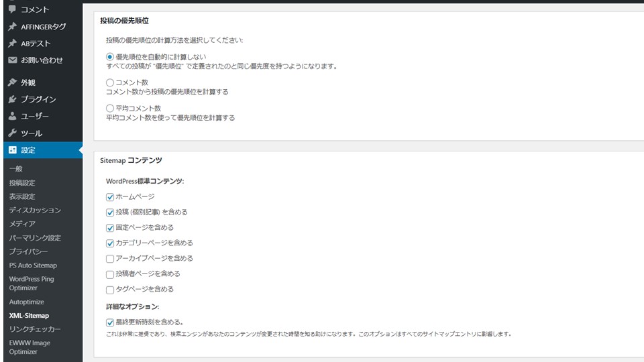Open Autoptimize settings
The height and width of the screenshot is (362, 644).
(x=26, y=302)
